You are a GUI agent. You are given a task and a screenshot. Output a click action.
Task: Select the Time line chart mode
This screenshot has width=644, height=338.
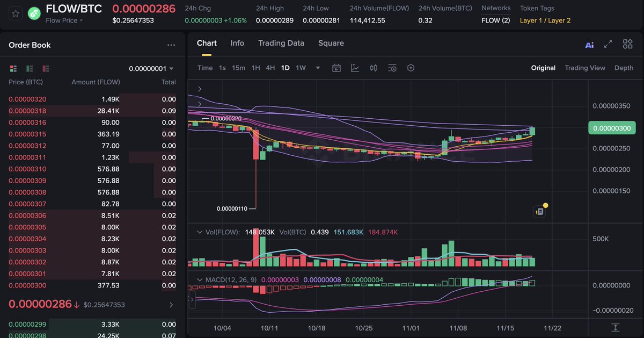(205, 68)
